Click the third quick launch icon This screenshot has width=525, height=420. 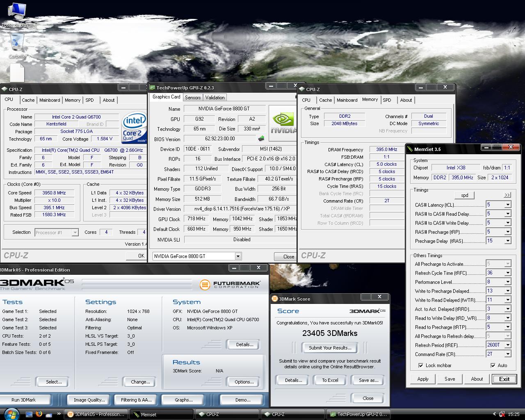click(x=49, y=414)
